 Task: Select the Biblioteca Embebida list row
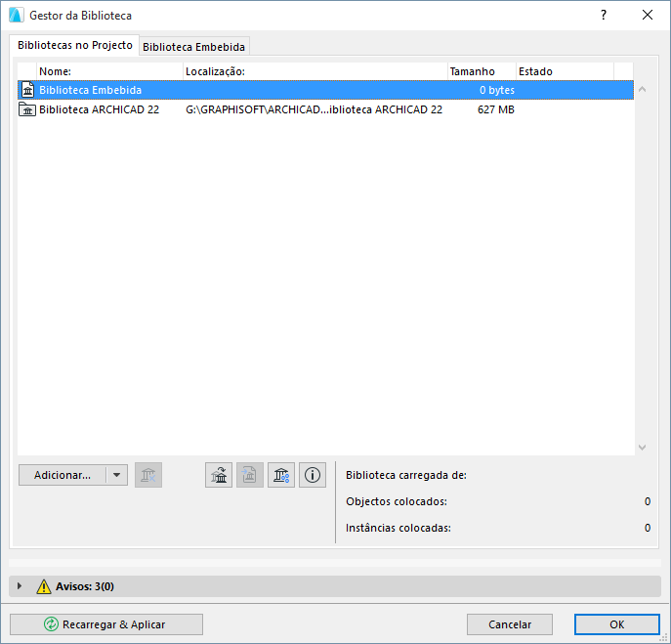325,90
